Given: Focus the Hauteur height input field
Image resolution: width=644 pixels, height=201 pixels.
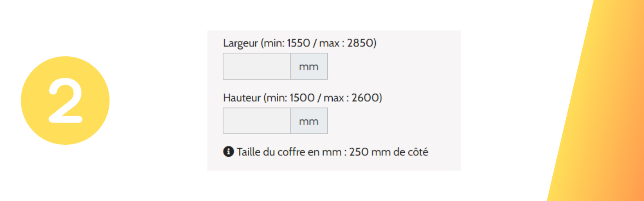Looking at the screenshot, I should (x=257, y=121).
